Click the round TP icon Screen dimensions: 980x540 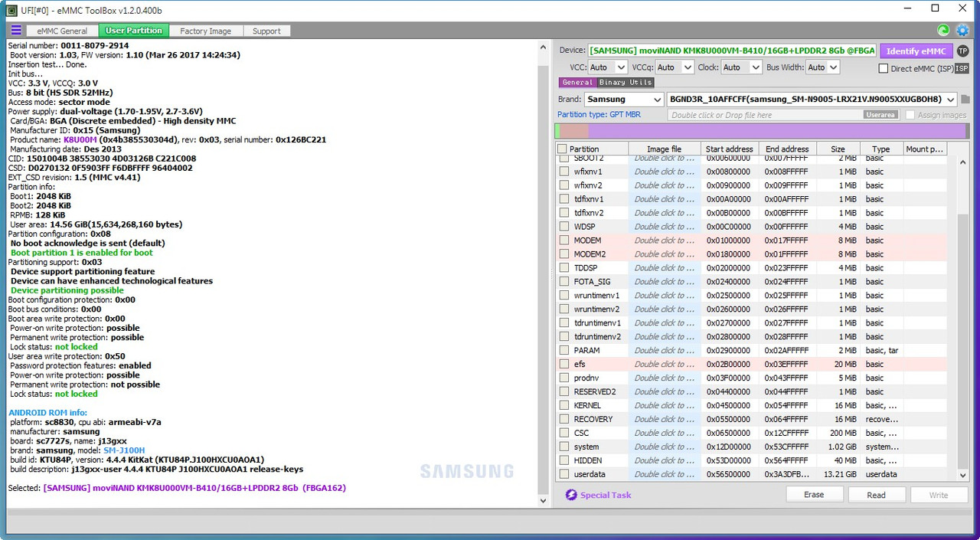click(x=962, y=51)
